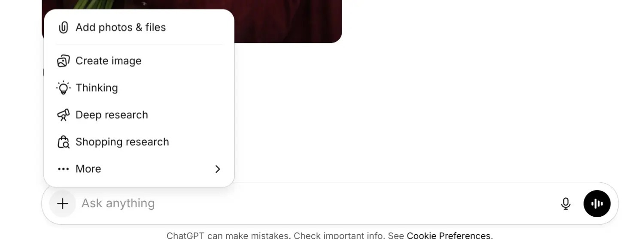Choose Deep research from the menu
Screen dimensions: 644x239
139,115
